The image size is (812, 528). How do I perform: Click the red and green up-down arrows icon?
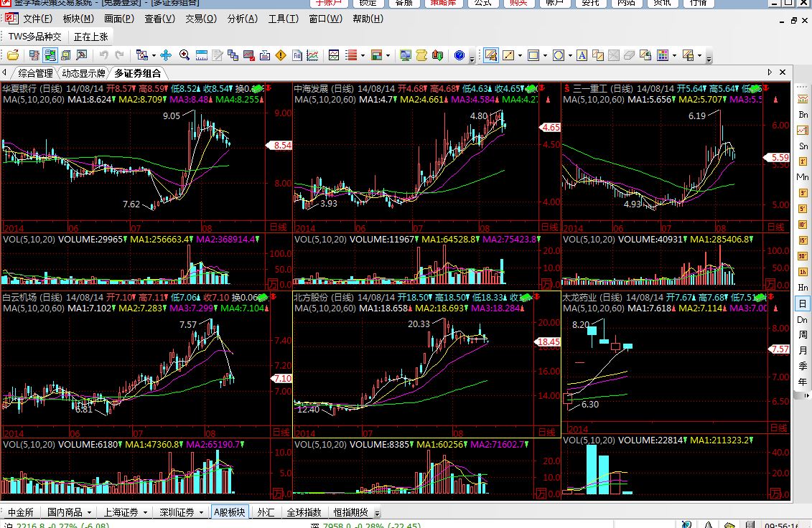[x=437, y=55]
